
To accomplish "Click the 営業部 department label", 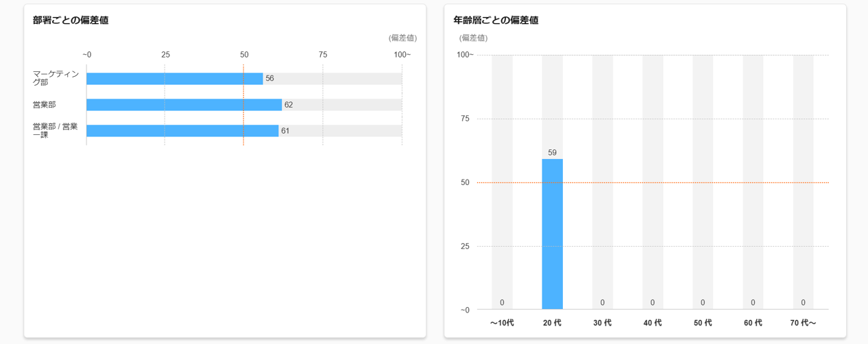I will coord(45,105).
